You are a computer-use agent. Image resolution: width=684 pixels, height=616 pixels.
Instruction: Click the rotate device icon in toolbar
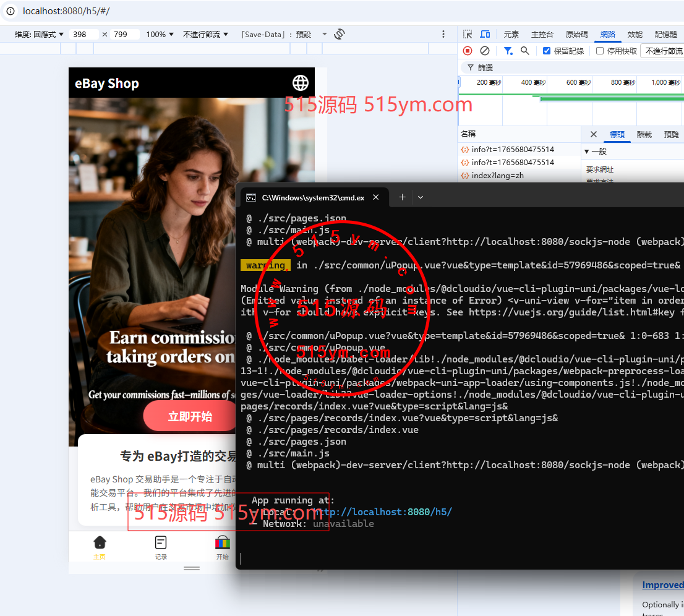tap(339, 35)
